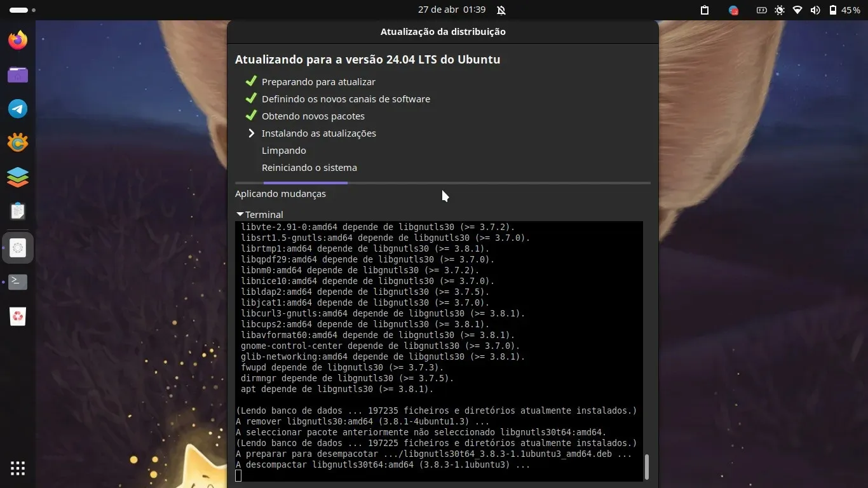Click the tray icon with red badge

point(733,10)
